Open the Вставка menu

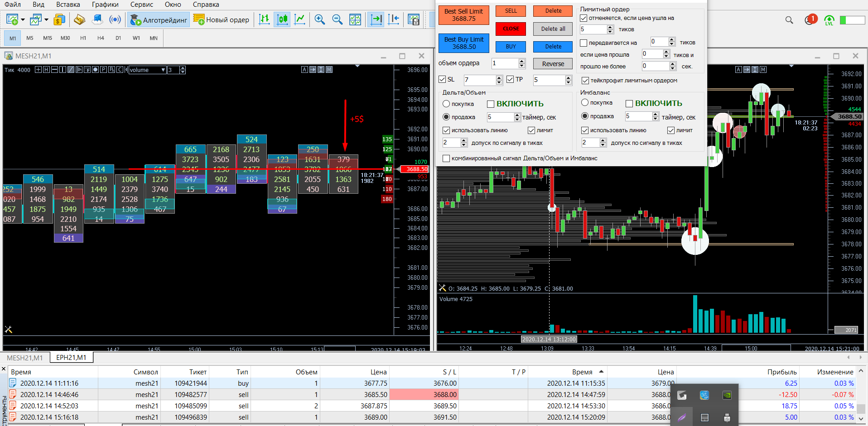68,5
